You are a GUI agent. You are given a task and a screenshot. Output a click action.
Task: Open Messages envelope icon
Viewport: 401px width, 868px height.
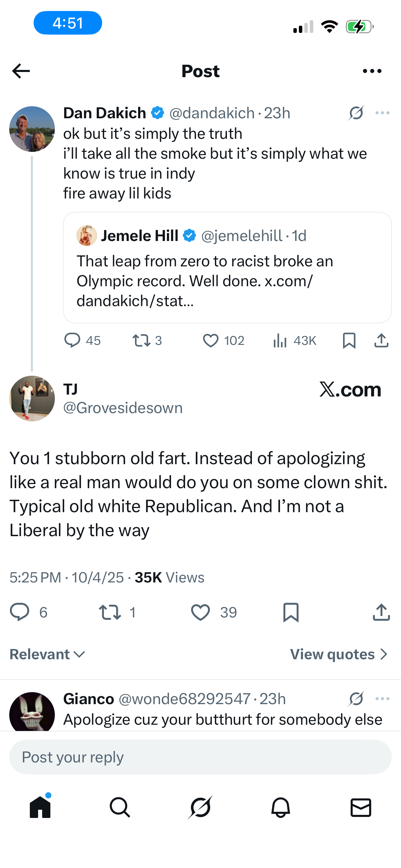coord(361,807)
